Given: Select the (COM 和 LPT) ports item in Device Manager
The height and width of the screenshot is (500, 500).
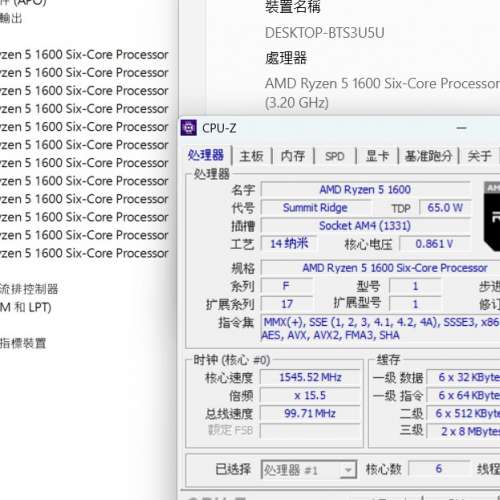Looking at the screenshot, I should [x=25, y=307].
